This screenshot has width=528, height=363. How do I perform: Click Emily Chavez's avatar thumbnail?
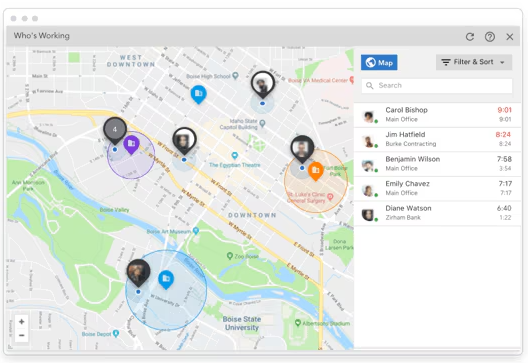click(369, 190)
